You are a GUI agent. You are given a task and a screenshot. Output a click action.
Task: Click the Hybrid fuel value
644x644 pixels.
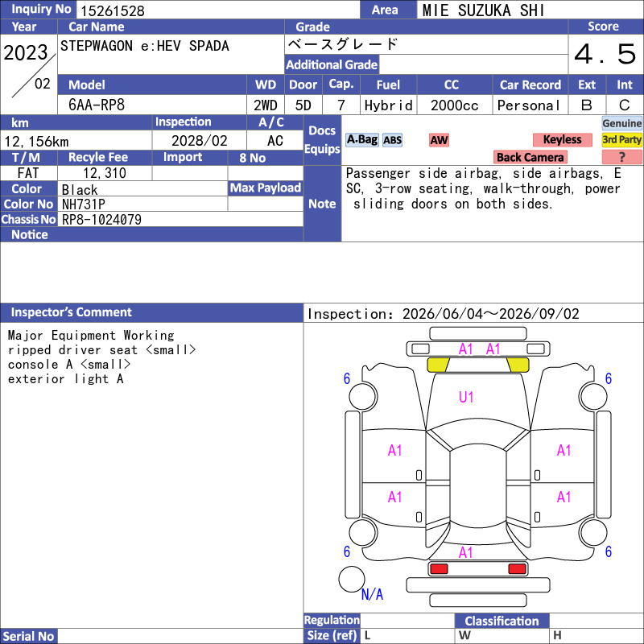(x=389, y=105)
